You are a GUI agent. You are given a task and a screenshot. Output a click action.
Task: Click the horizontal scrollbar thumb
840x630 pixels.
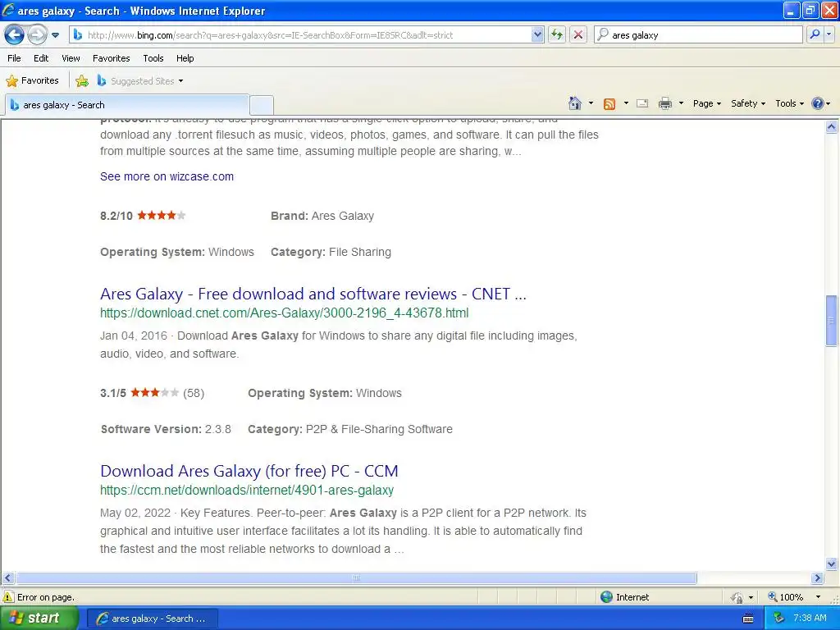(356, 578)
